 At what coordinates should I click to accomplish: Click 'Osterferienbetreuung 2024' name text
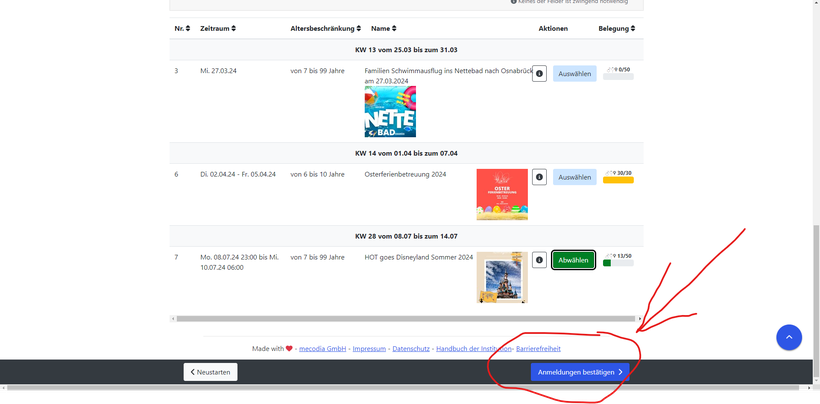(x=405, y=174)
